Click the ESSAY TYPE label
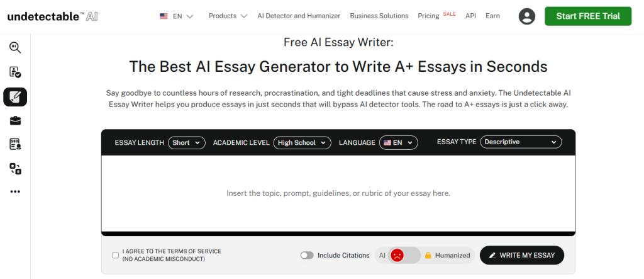This screenshot has height=279, width=644. click(x=457, y=142)
